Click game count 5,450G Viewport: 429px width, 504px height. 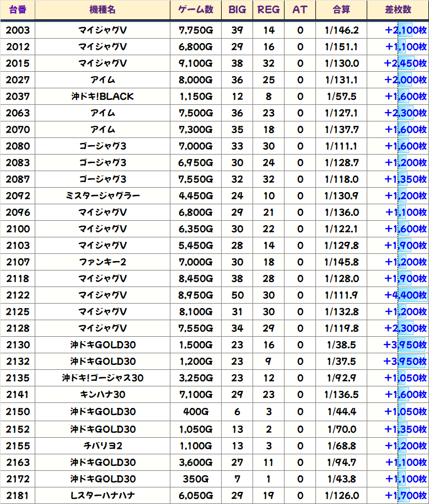[196, 246]
